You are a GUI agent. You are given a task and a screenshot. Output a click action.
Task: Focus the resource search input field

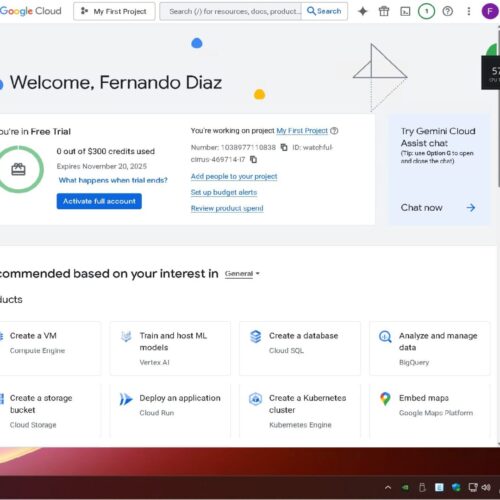pos(231,11)
